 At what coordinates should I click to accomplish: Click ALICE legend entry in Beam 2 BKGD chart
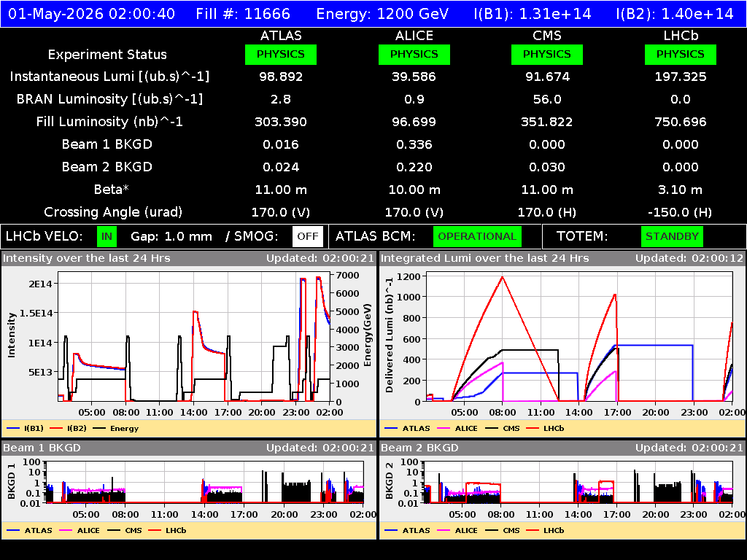coord(457,530)
